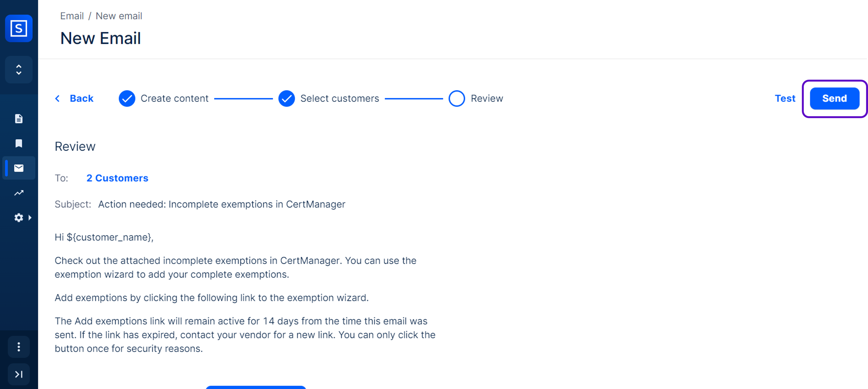
Task: Open the 2 Customers recipient link
Action: [117, 178]
